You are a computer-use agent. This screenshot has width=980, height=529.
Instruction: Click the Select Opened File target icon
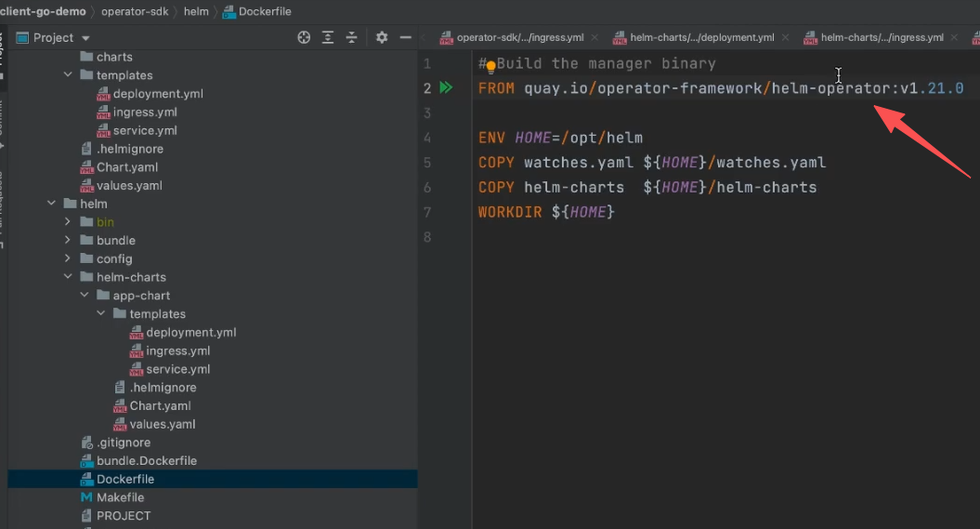pos(304,37)
